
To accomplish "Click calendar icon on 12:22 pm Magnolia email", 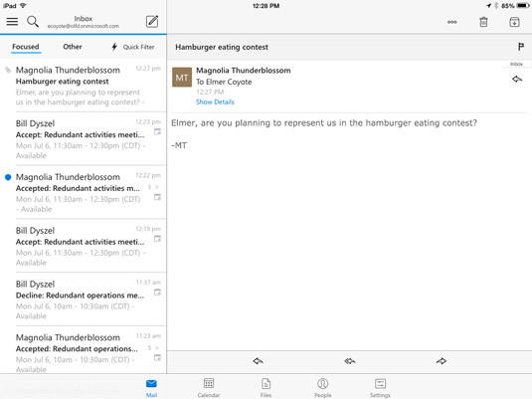I will click(157, 197).
